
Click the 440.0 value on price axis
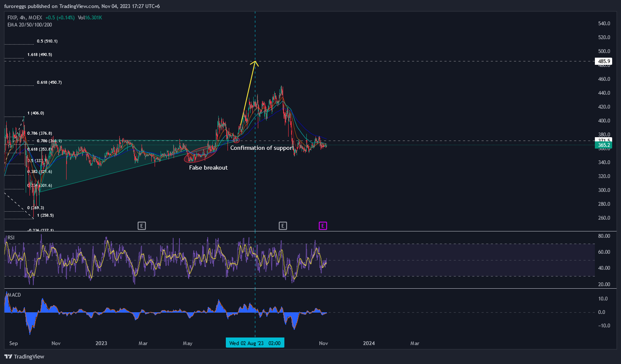pyautogui.click(x=604, y=93)
